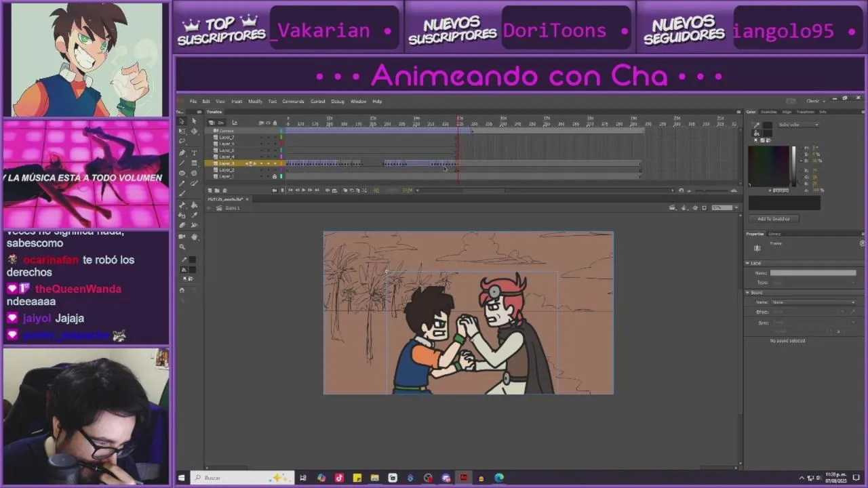
Task: Click the show/hide all layers eye header
Action: point(268,123)
